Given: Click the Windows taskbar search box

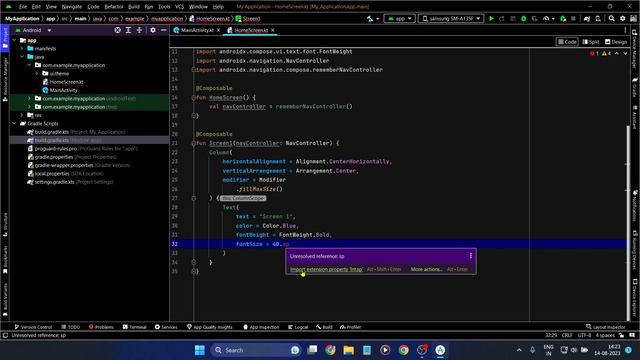Looking at the screenshot, I should coord(256,350).
